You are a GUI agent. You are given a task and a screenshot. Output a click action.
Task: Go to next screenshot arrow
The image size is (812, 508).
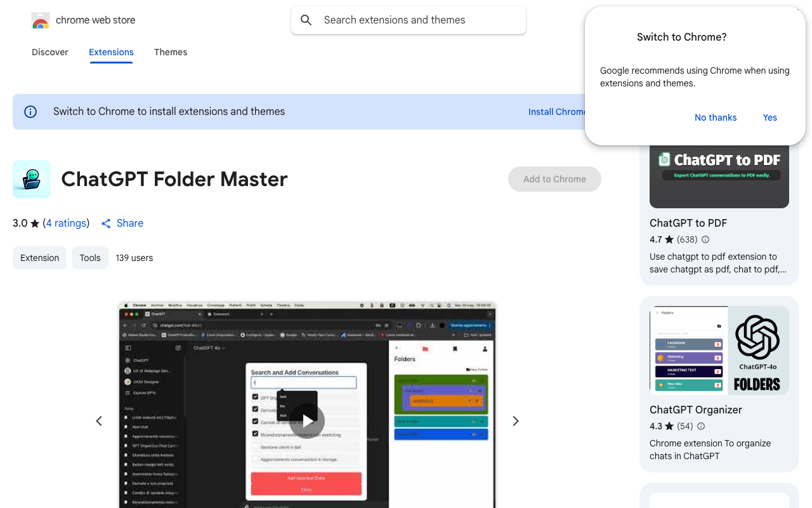[516, 421]
